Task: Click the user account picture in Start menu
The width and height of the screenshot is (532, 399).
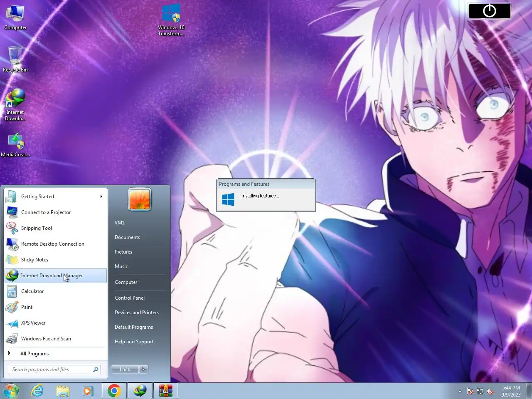Action: (x=140, y=199)
